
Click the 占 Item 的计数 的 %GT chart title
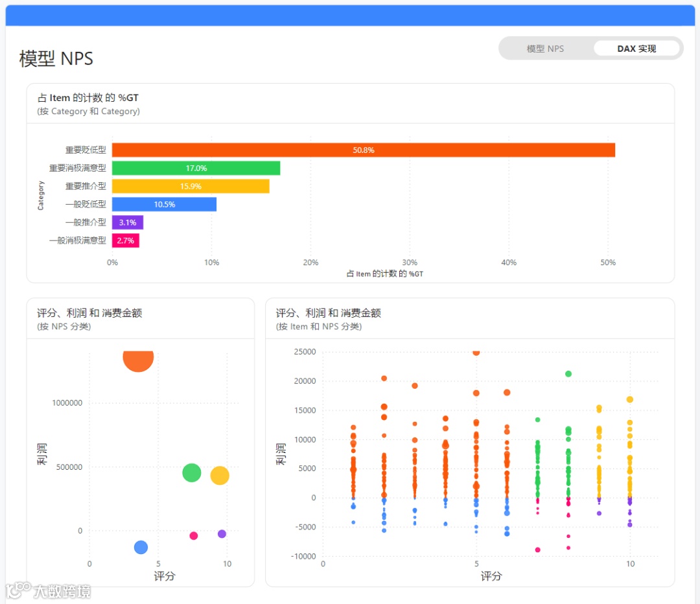[88, 98]
